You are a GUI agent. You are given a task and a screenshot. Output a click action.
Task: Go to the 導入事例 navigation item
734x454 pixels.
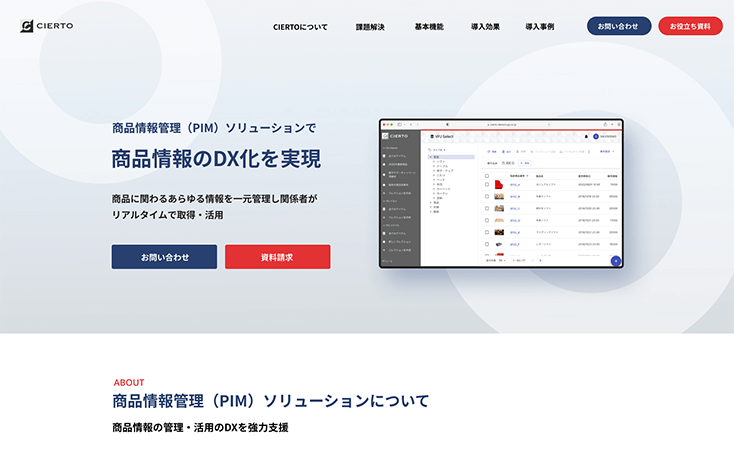(540, 26)
